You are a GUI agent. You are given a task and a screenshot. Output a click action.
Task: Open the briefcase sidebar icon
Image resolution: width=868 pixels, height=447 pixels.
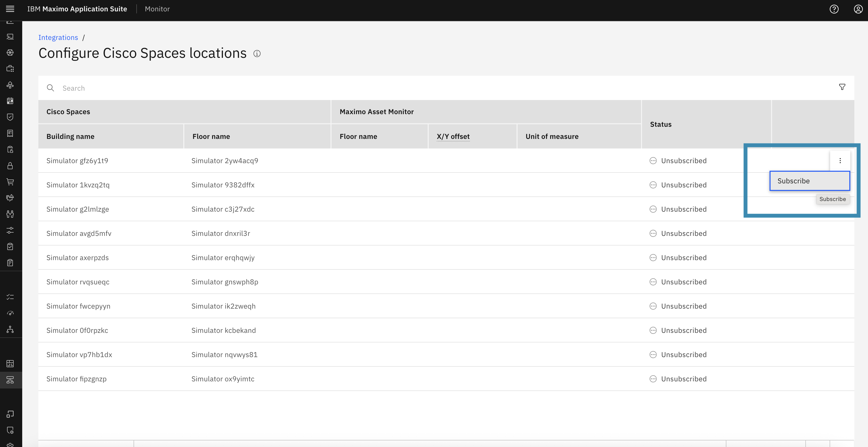10,69
